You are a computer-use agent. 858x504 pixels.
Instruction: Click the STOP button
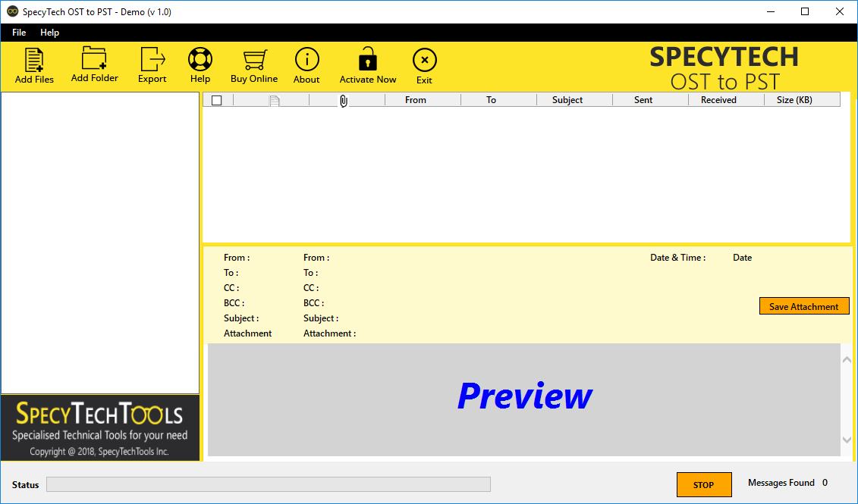click(x=704, y=485)
